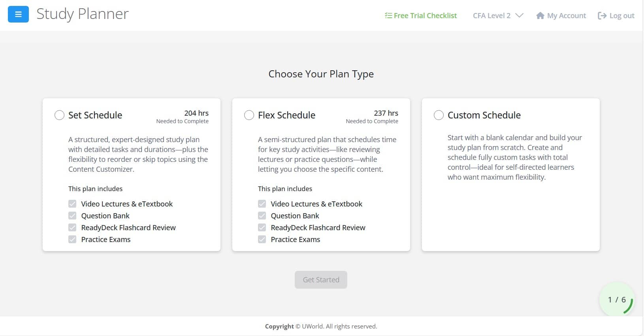Open the blue hamburger menu button
644x336 pixels.
18,14
